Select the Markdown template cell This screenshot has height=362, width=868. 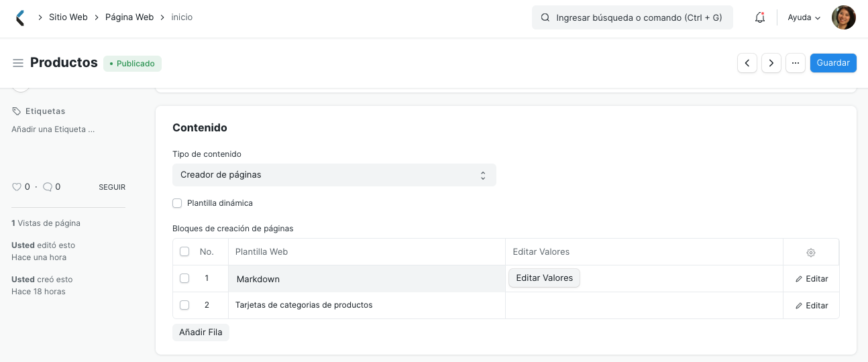[367, 279]
